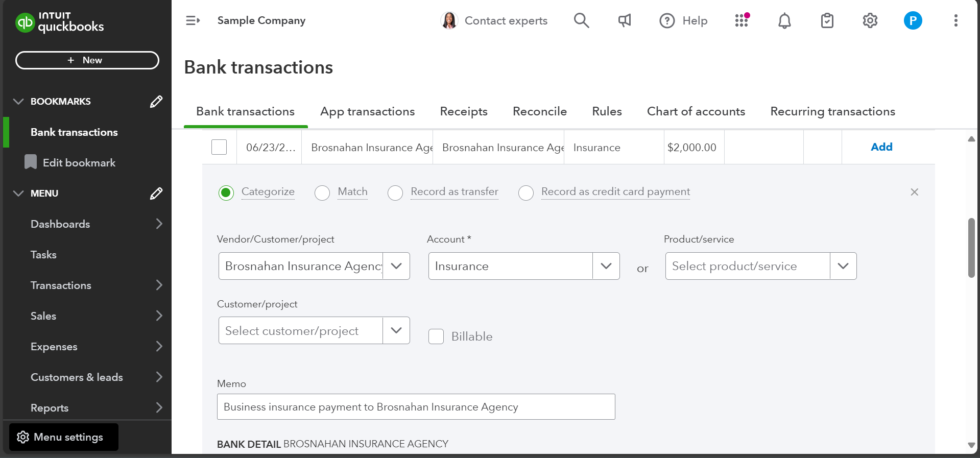Screen dimensions: 980x458
Task: Switch to the Reconcile tab
Action: click(x=539, y=111)
